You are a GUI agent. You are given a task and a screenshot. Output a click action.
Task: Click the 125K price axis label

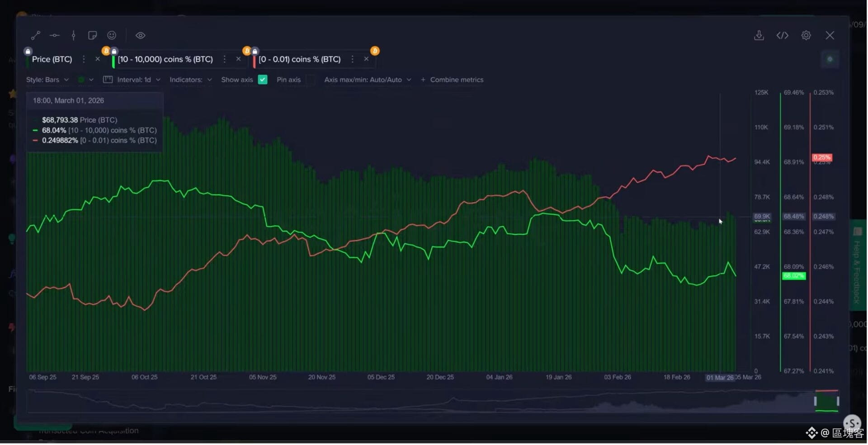point(761,92)
